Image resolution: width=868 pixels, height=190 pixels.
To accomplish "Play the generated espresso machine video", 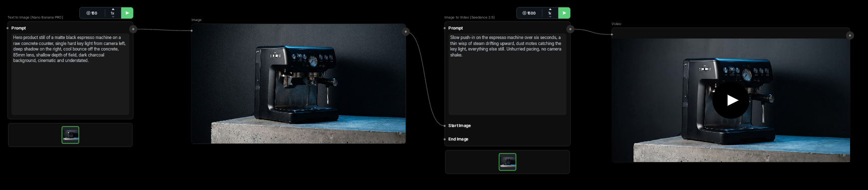I will click(731, 100).
